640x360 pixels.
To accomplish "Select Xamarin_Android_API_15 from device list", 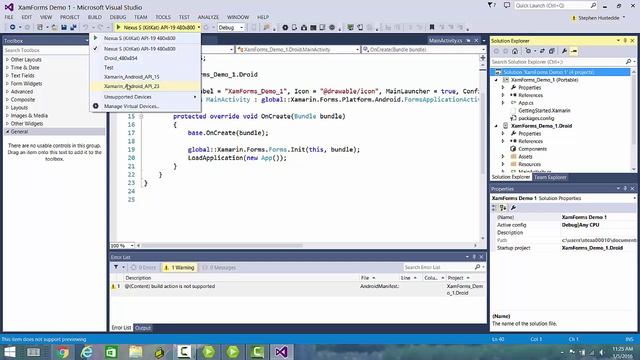I will pos(145,77).
